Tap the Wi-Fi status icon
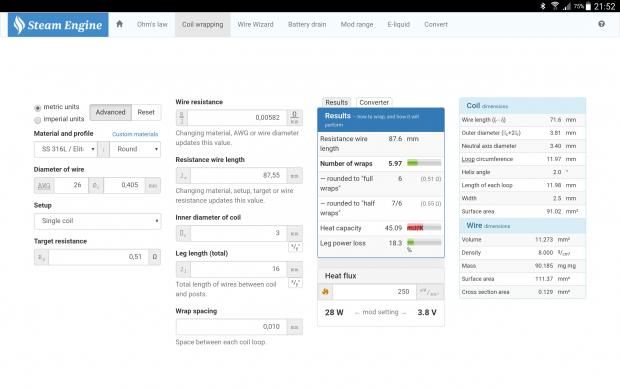The height and width of the screenshot is (388, 620). pyautogui.click(x=555, y=6)
